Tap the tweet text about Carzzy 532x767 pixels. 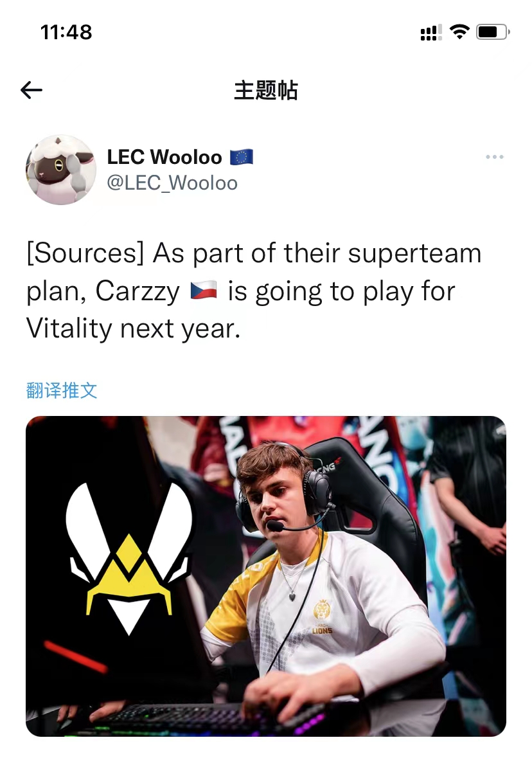tap(254, 291)
